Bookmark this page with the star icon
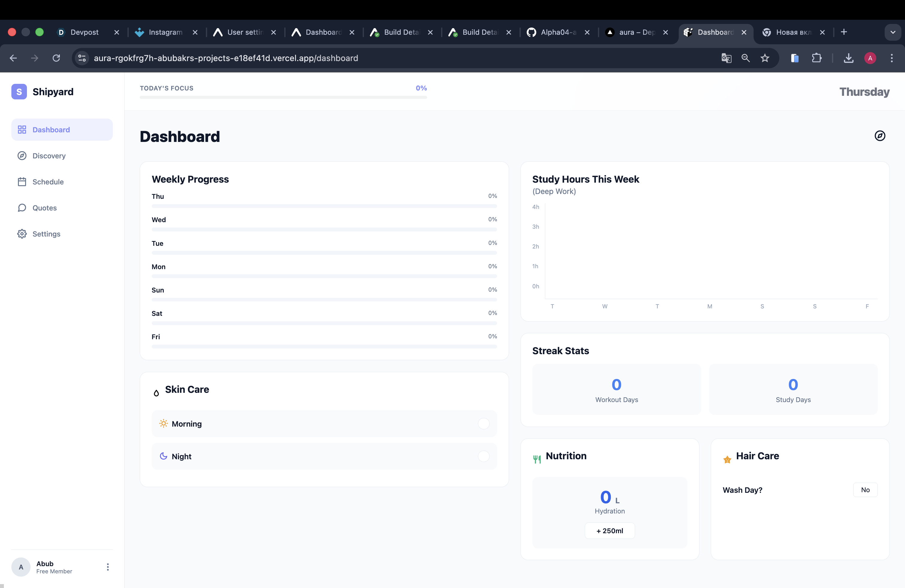This screenshot has height=588, width=905. pyautogui.click(x=765, y=58)
